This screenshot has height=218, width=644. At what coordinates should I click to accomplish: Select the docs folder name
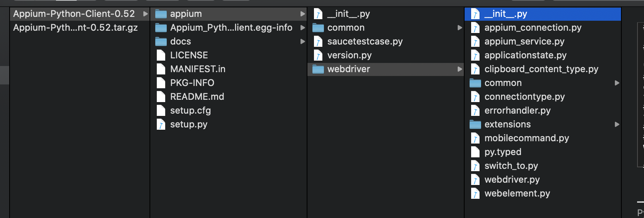click(x=181, y=41)
